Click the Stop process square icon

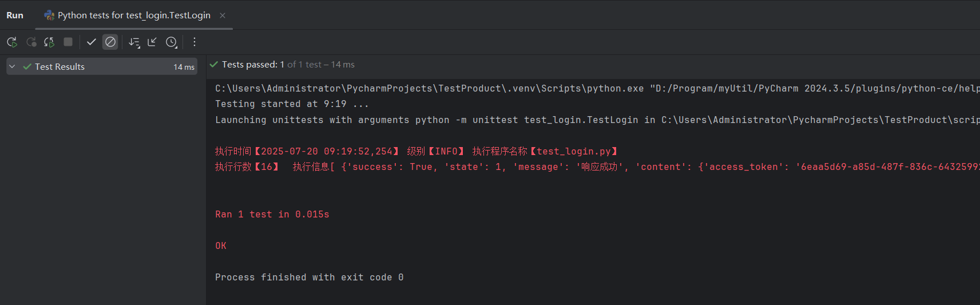[x=68, y=42]
